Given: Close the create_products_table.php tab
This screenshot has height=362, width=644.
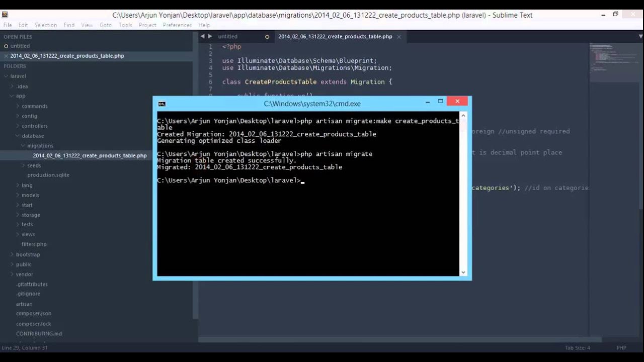Looking at the screenshot, I should pos(398,36).
